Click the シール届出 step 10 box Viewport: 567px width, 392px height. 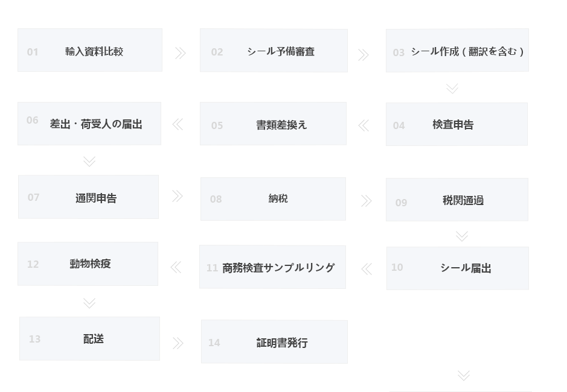click(x=458, y=268)
